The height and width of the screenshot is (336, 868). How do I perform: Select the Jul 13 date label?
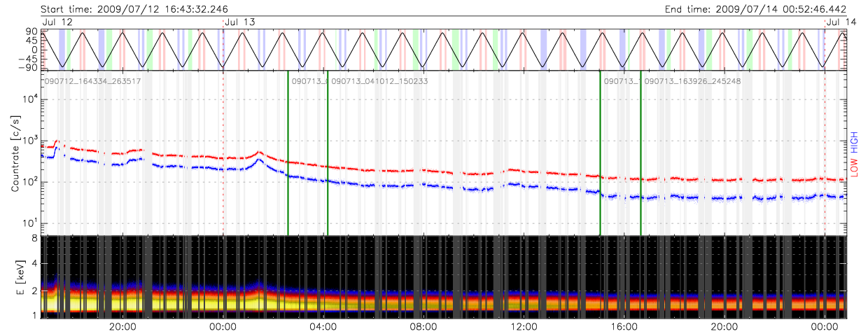click(x=241, y=22)
